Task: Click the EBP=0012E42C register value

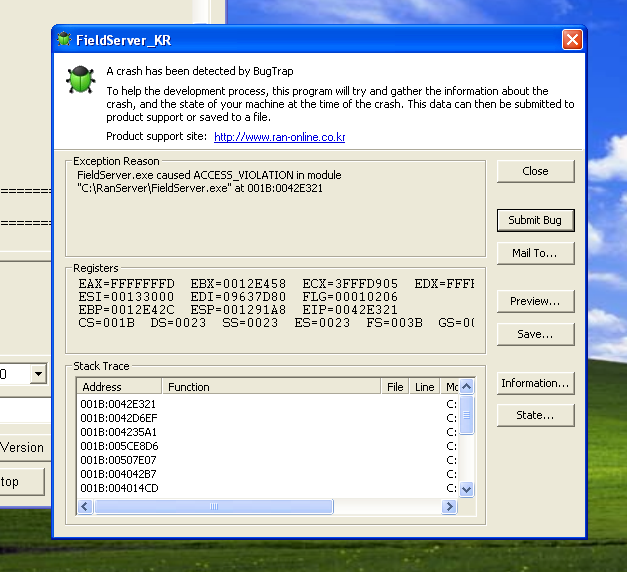Action: point(126,310)
